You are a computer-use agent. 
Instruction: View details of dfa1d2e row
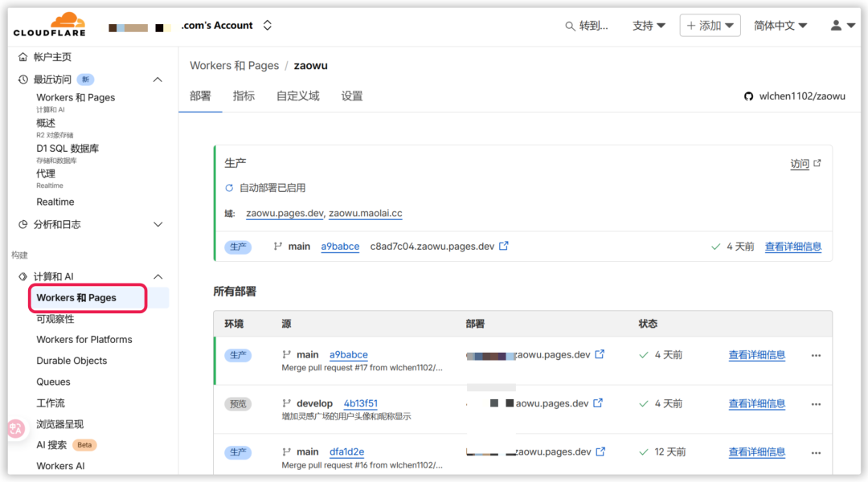(757, 452)
